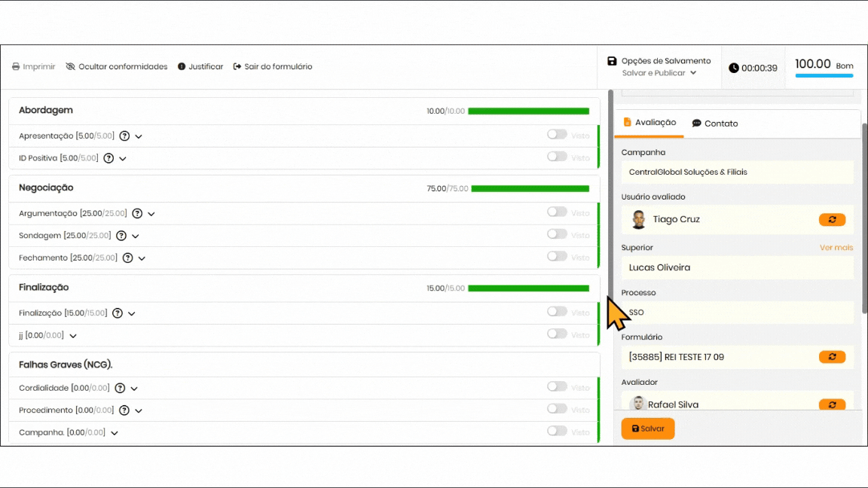Open the Ver mais link beside Superior
Screen dimensions: 868x488
836,248
